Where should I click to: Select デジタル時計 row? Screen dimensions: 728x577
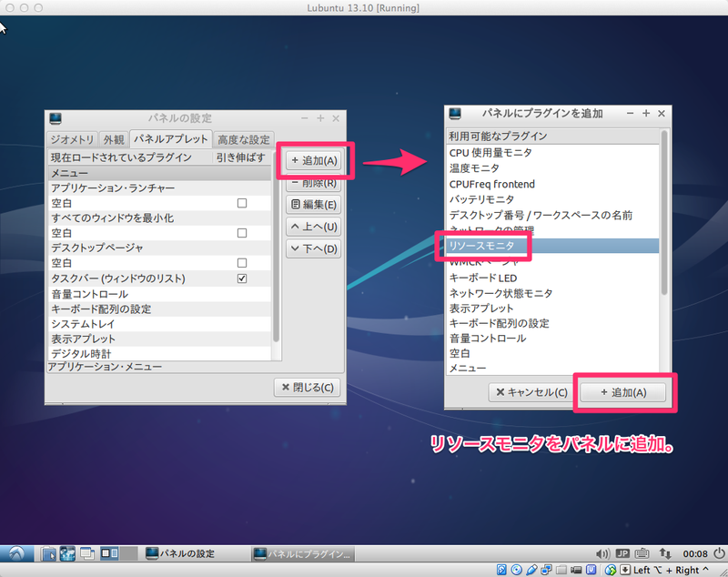point(159,354)
